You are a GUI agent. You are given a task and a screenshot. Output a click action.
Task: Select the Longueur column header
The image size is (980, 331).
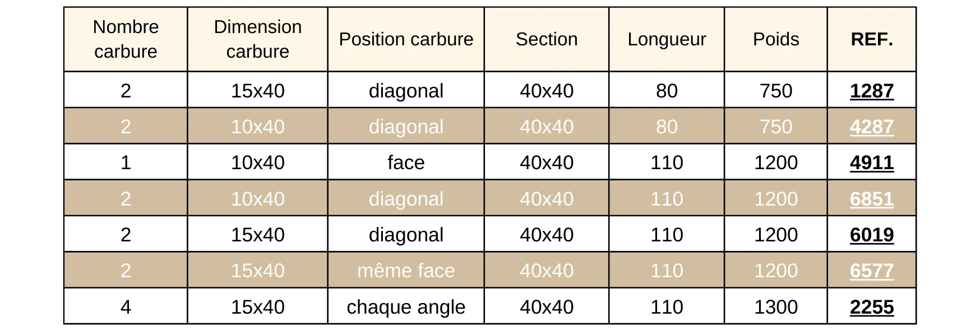666,39
